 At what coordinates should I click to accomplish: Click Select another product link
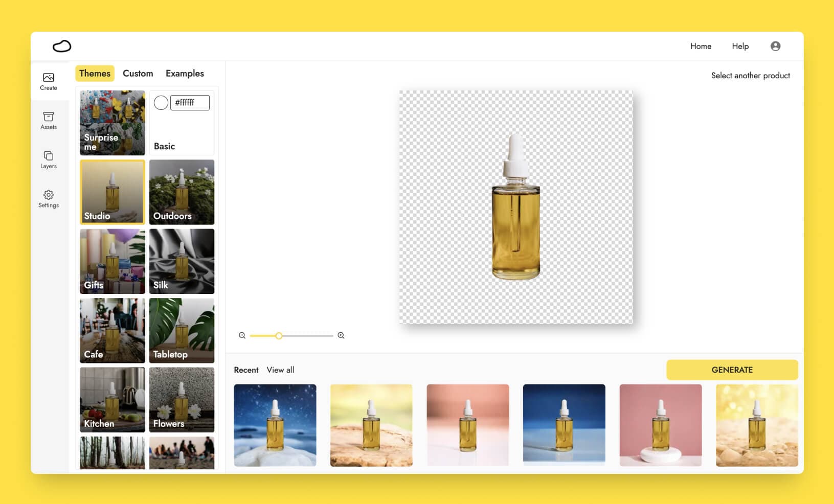(x=750, y=76)
